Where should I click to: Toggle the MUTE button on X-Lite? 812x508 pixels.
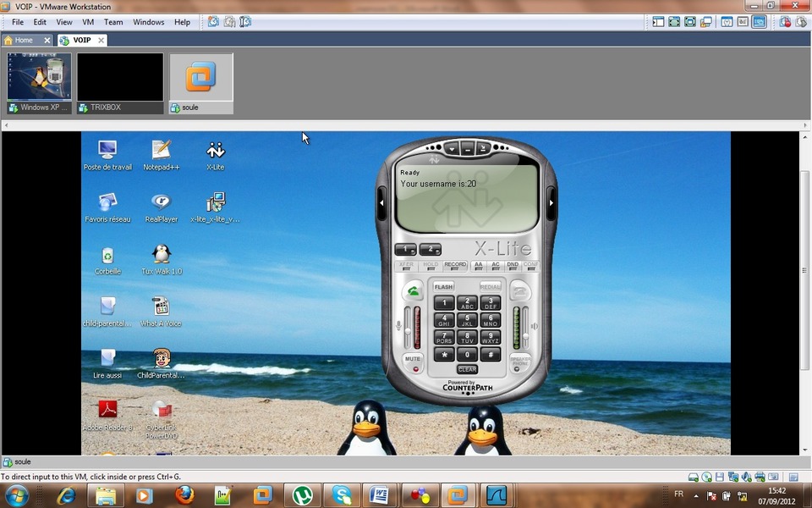(x=413, y=359)
